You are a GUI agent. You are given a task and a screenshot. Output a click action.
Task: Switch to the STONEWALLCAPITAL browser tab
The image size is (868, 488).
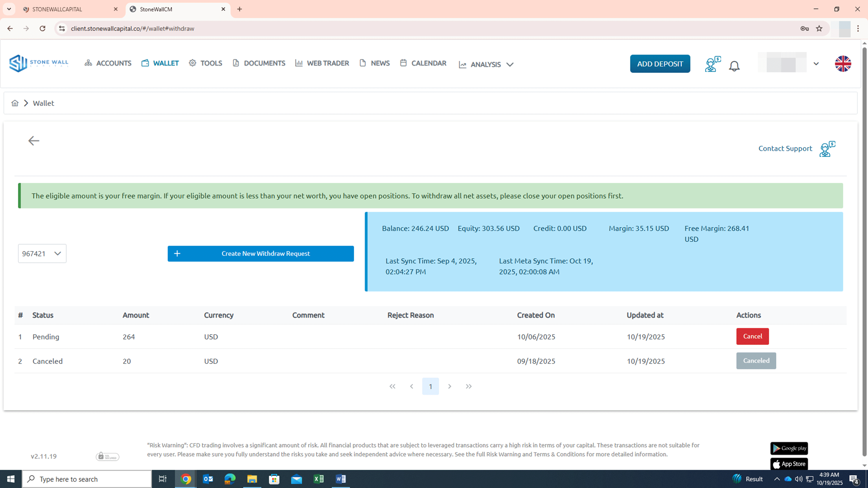(57, 10)
